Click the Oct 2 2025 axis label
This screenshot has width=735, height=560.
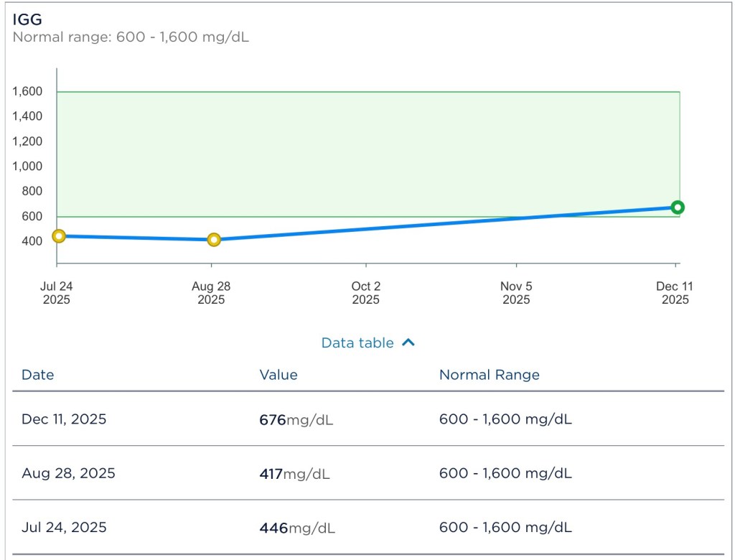click(366, 293)
